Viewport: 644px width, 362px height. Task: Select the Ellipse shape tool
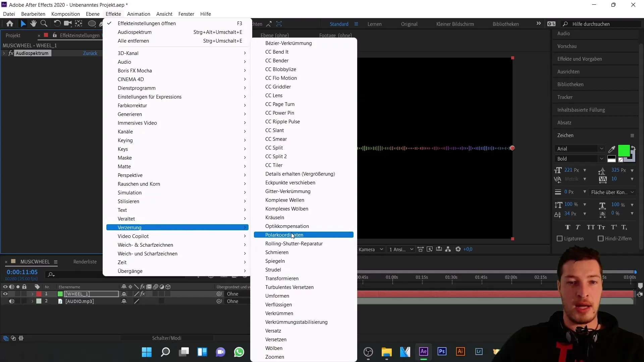[x=92, y=24]
